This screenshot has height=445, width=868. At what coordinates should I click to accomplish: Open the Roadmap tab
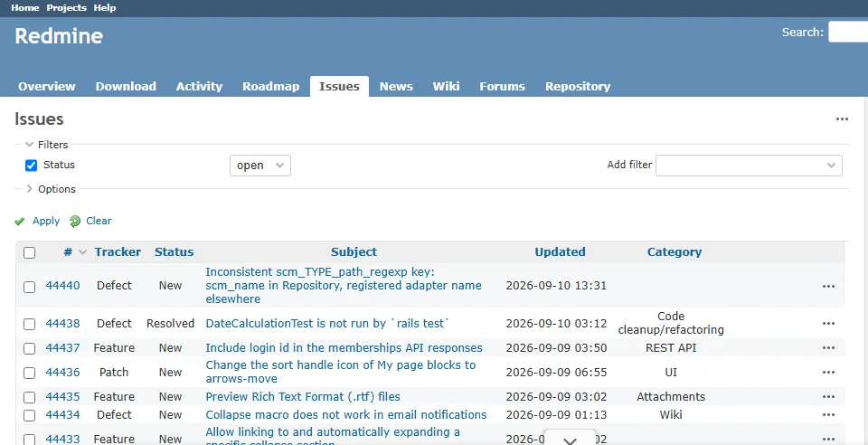(270, 86)
